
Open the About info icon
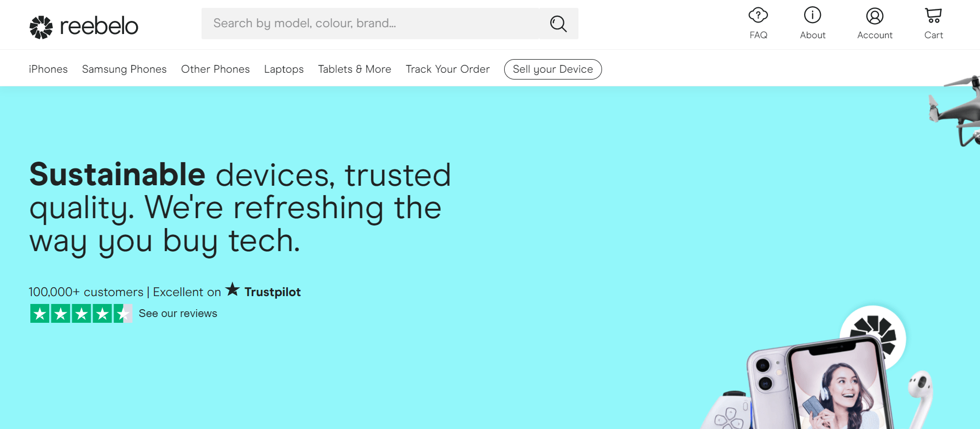[812, 15]
